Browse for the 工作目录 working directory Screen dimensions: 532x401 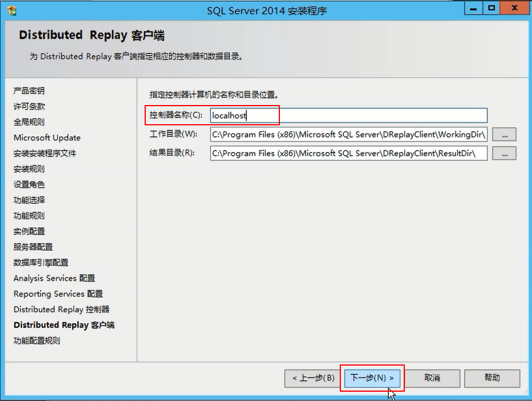[x=505, y=135]
